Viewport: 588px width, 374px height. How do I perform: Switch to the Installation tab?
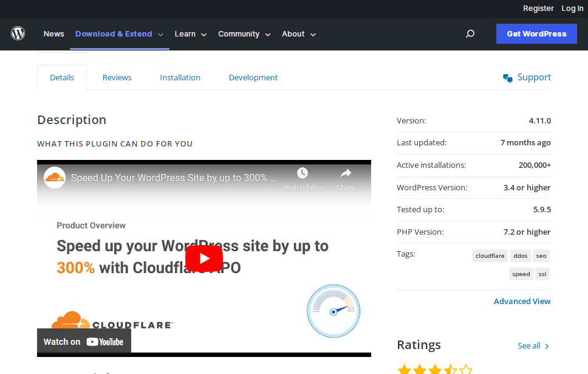point(180,77)
